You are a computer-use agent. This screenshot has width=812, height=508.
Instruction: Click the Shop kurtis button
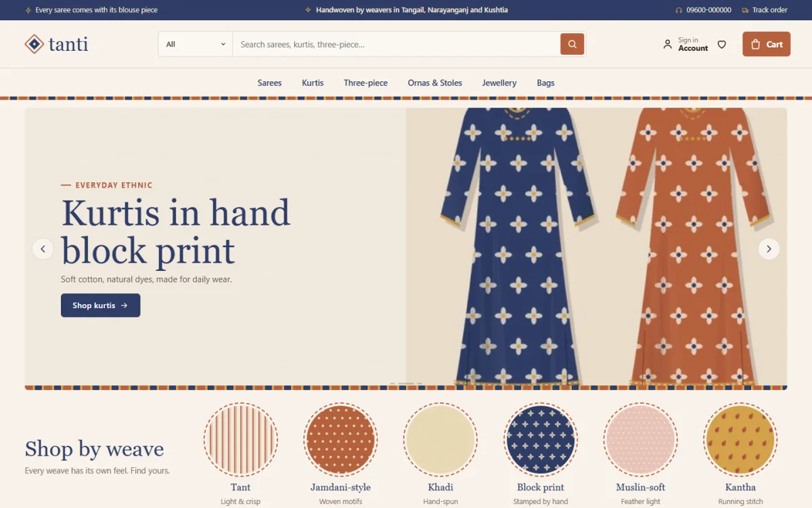click(100, 305)
